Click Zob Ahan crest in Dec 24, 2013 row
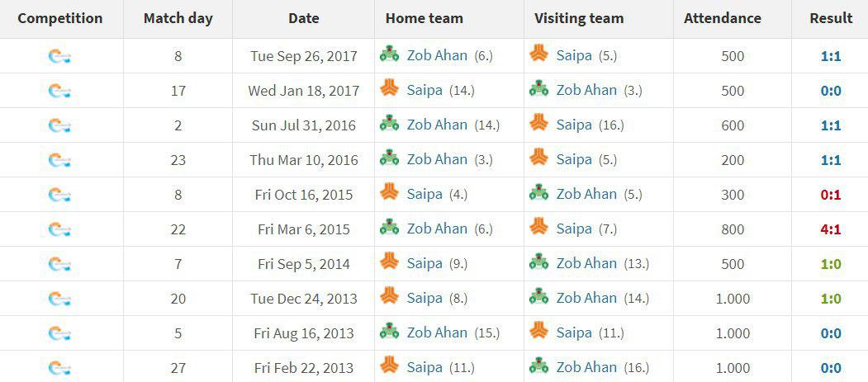The width and height of the screenshot is (868, 382). [538, 296]
